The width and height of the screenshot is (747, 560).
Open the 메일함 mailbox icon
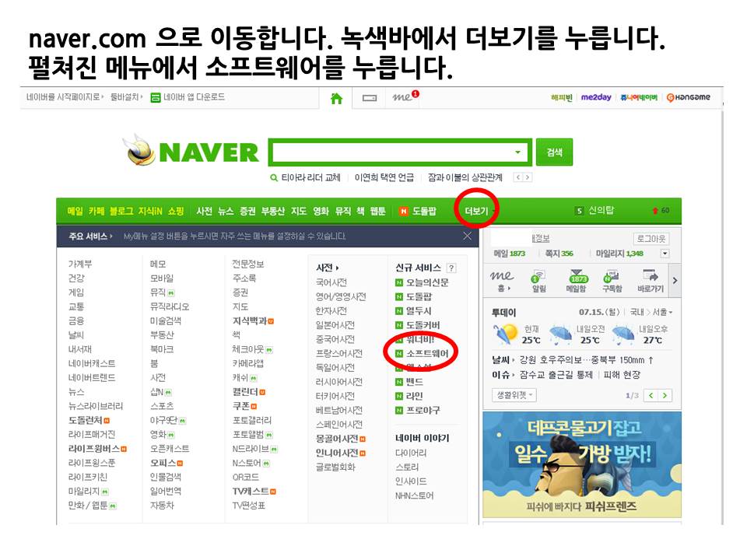[576, 281]
